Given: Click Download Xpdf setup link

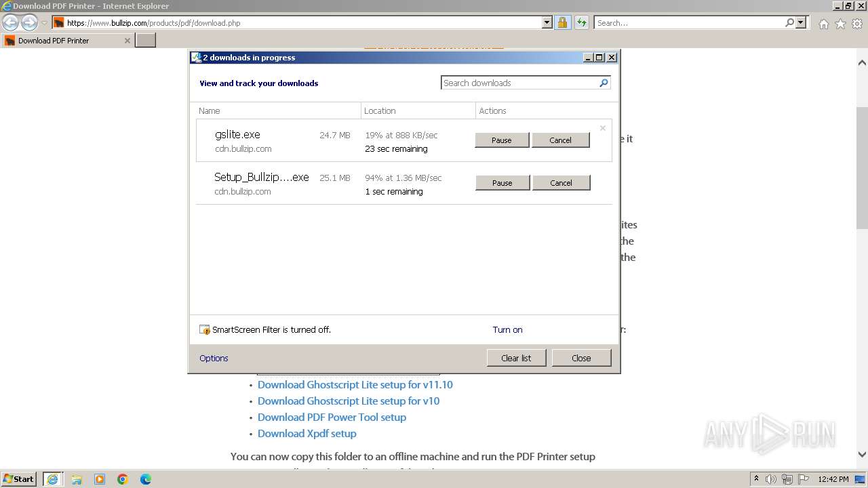Looking at the screenshot, I should click(x=307, y=434).
